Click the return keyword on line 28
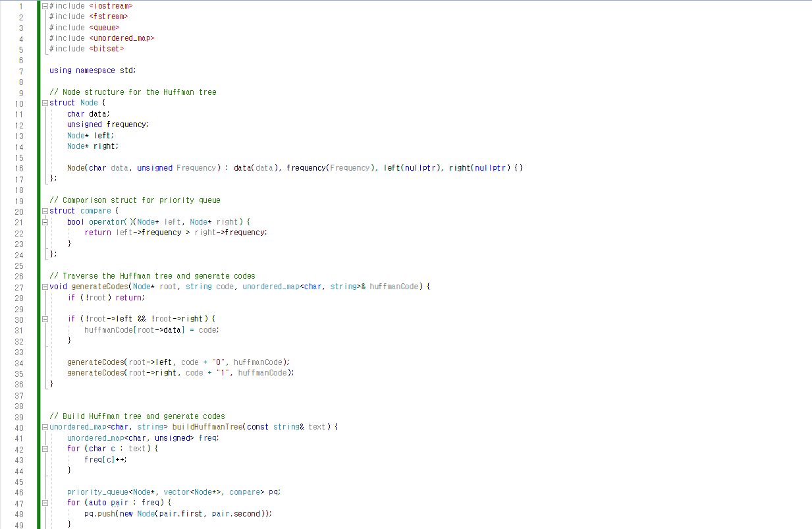Image resolution: width=812 pixels, height=529 pixels. pos(129,297)
